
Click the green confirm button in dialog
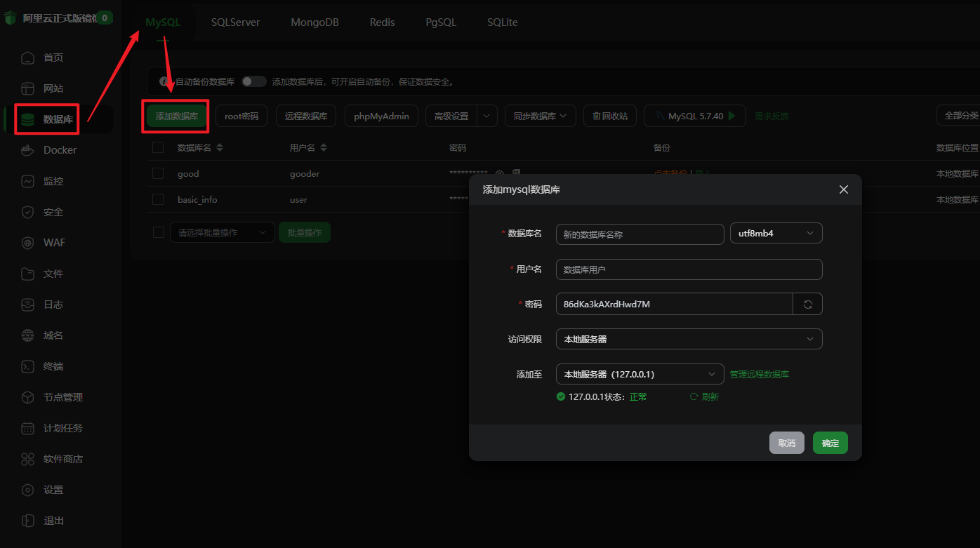830,443
